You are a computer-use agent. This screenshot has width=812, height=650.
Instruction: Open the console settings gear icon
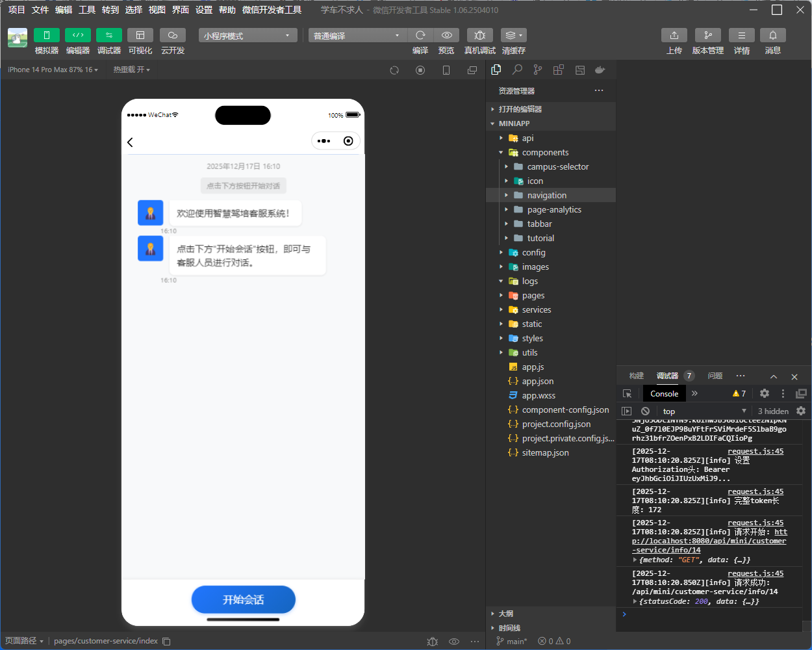764,393
